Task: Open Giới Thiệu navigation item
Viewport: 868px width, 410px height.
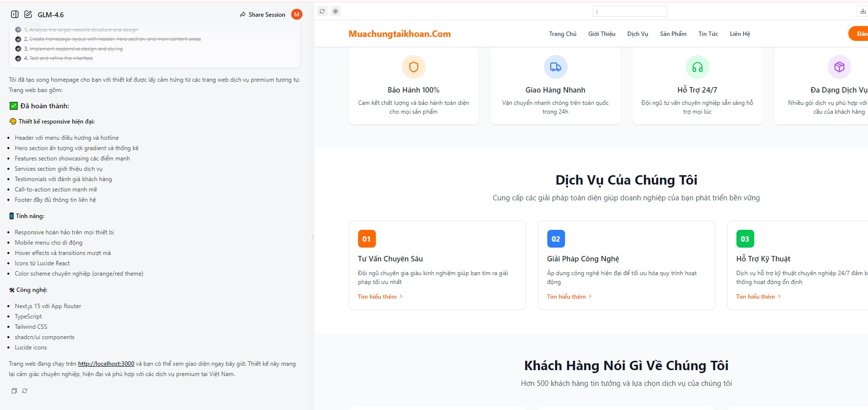Action: [x=601, y=34]
